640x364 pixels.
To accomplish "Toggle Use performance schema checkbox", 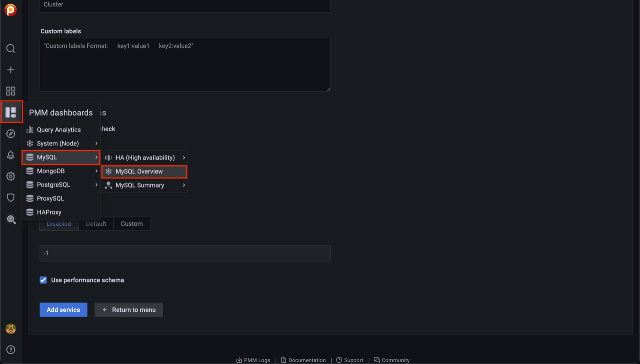I will 43,280.
